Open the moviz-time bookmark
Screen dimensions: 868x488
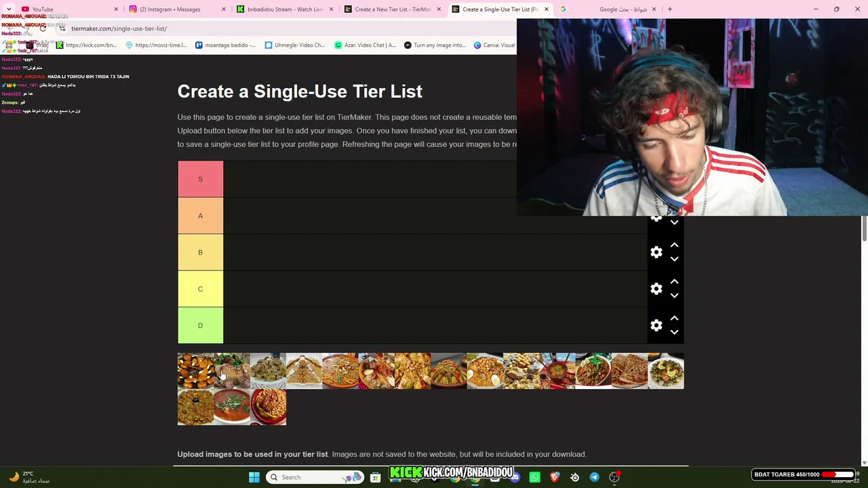click(x=156, y=45)
